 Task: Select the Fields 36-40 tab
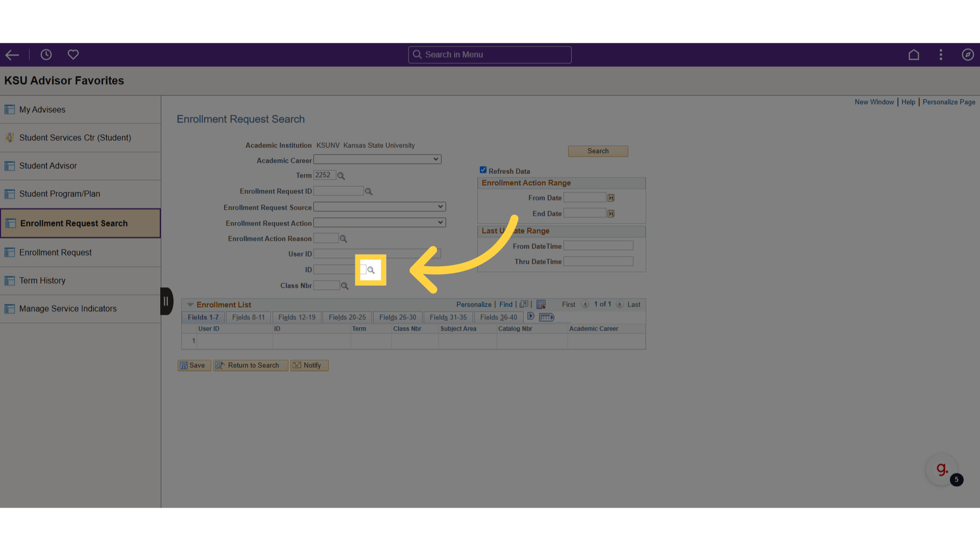point(499,317)
